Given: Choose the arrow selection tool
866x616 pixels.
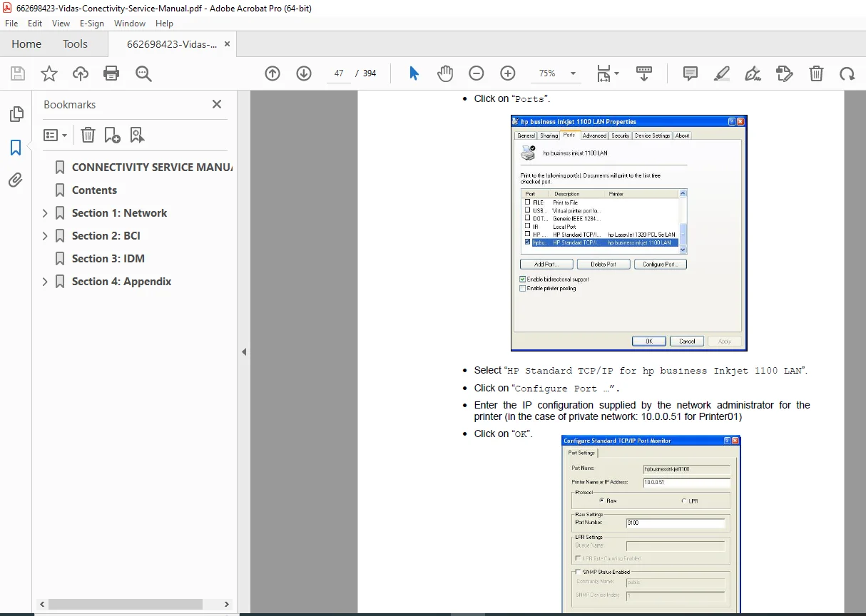Looking at the screenshot, I should (x=414, y=73).
